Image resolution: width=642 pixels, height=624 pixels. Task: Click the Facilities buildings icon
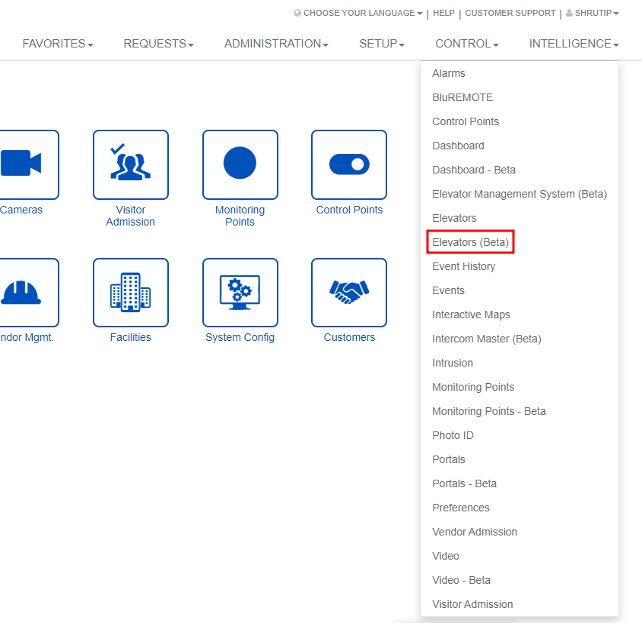pyautogui.click(x=130, y=292)
